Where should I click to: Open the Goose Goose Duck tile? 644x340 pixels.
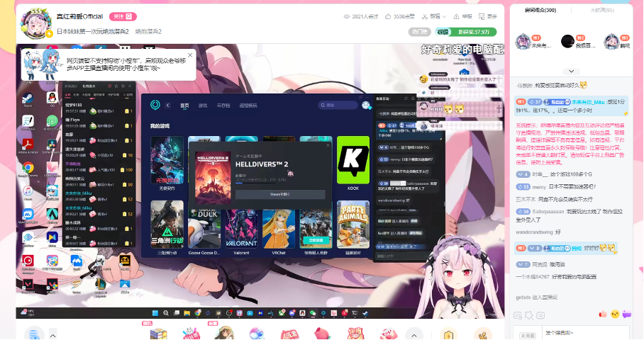[x=204, y=228]
